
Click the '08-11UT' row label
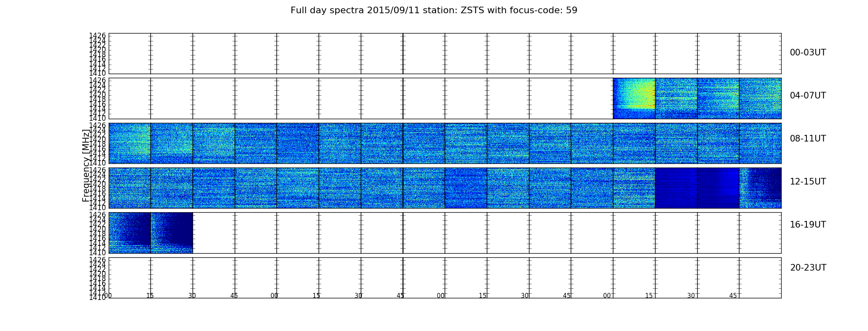pyautogui.click(x=808, y=139)
